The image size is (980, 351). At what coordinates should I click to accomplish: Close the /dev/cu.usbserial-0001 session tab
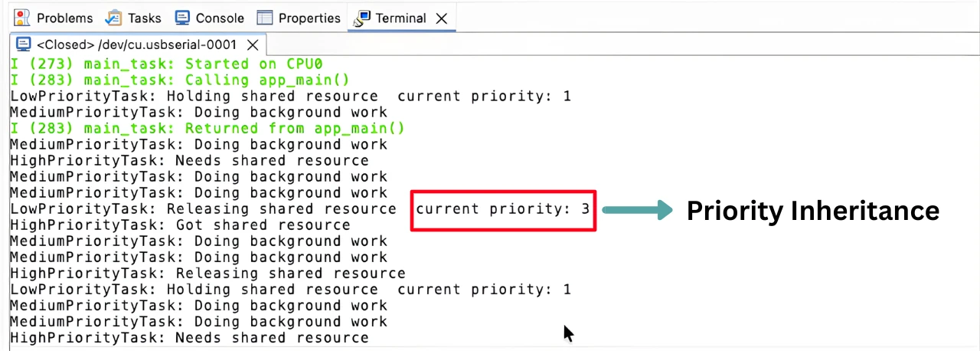point(253,44)
